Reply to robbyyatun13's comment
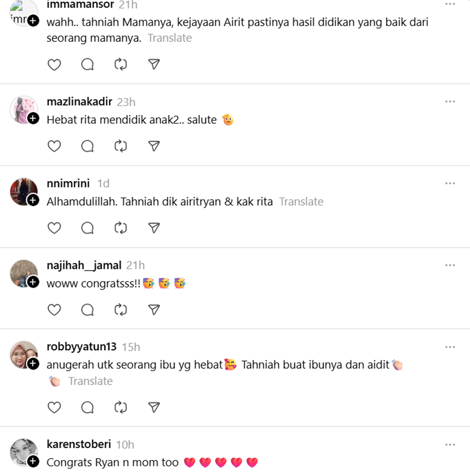Screen dimensions: 470x476 click(87, 407)
